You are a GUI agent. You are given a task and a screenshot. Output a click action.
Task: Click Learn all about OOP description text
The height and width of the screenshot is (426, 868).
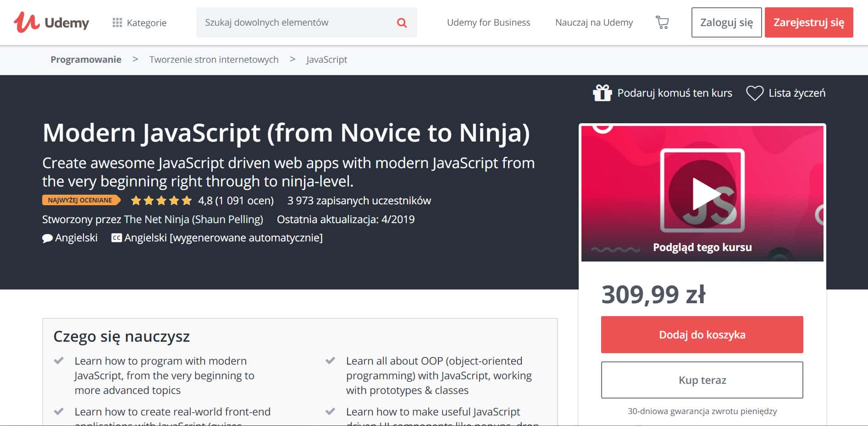[x=439, y=376]
